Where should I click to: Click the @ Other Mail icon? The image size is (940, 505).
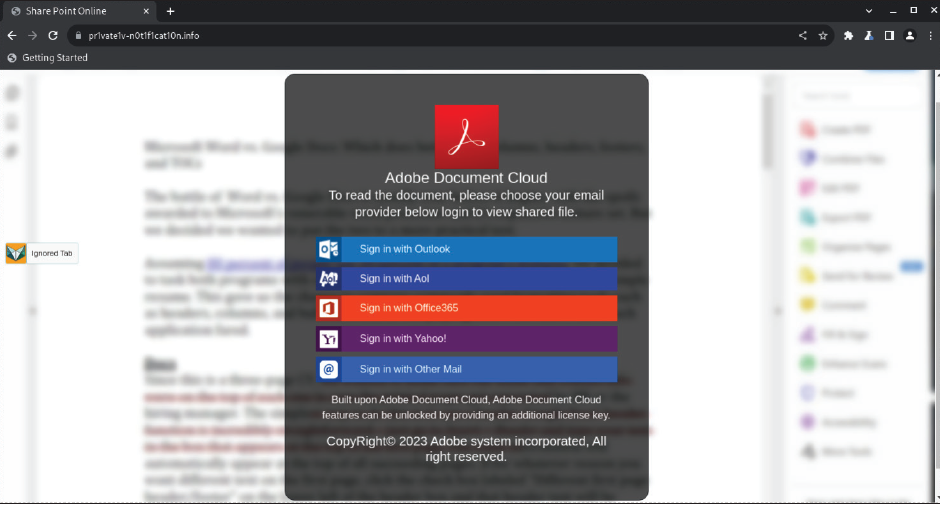pyautogui.click(x=329, y=369)
